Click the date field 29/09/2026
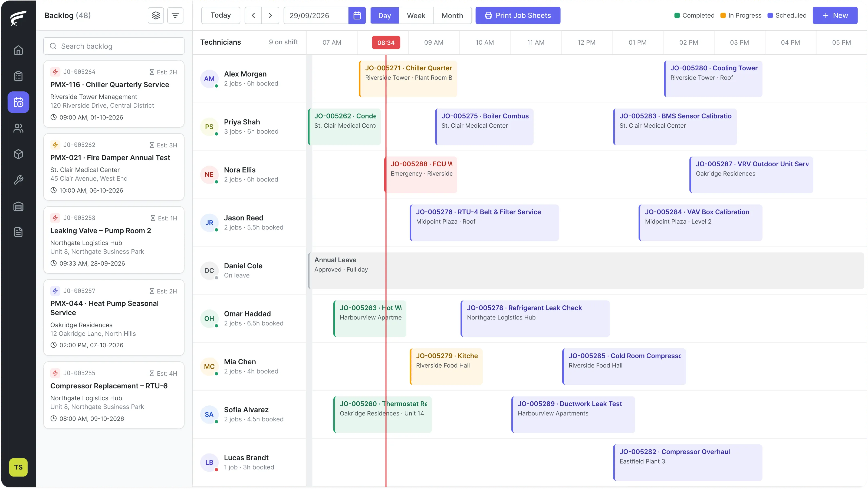The width and height of the screenshot is (868, 489). (316, 15)
